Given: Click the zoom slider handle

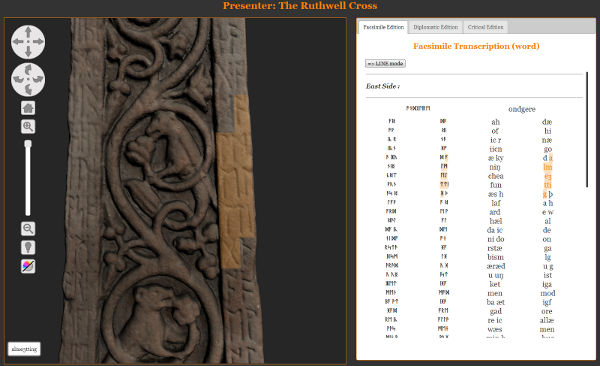Looking at the screenshot, I should (28, 144).
